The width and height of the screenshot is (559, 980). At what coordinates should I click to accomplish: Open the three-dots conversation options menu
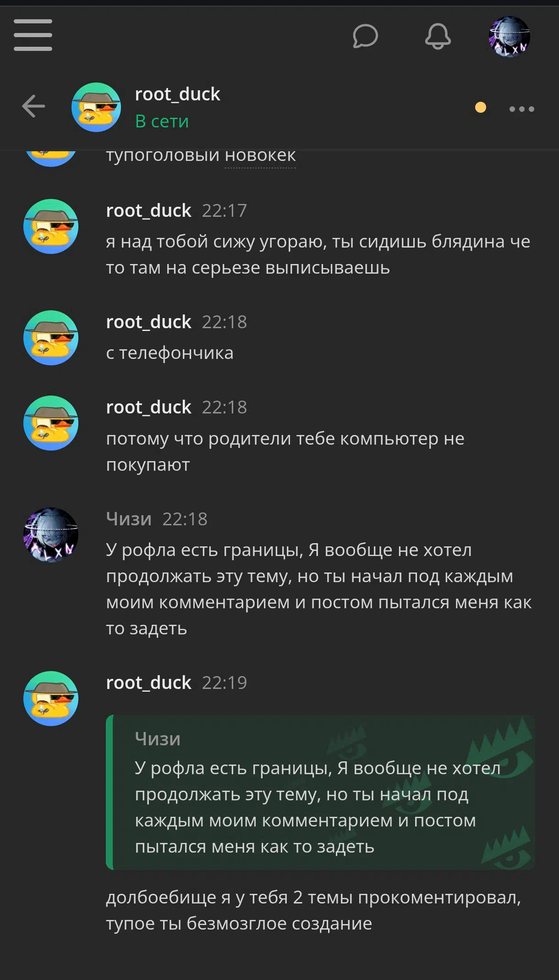[522, 109]
